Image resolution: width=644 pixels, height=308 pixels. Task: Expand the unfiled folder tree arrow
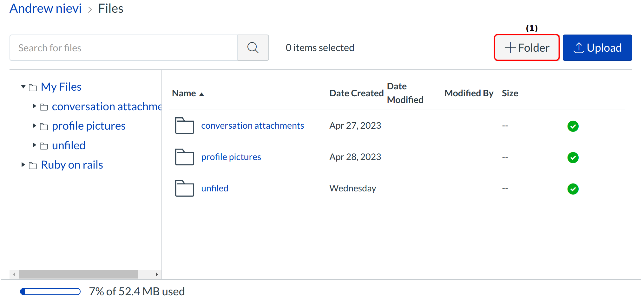tap(34, 145)
